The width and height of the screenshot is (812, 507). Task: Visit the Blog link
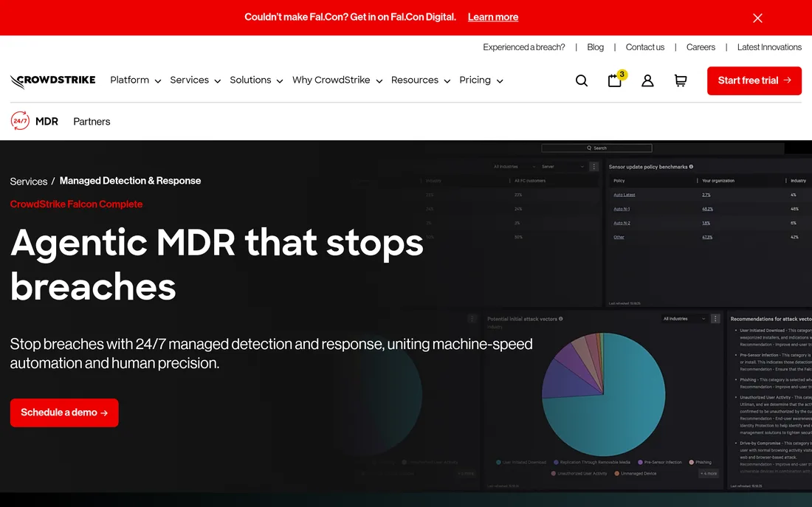pyautogui.click(x=595, y=47)
